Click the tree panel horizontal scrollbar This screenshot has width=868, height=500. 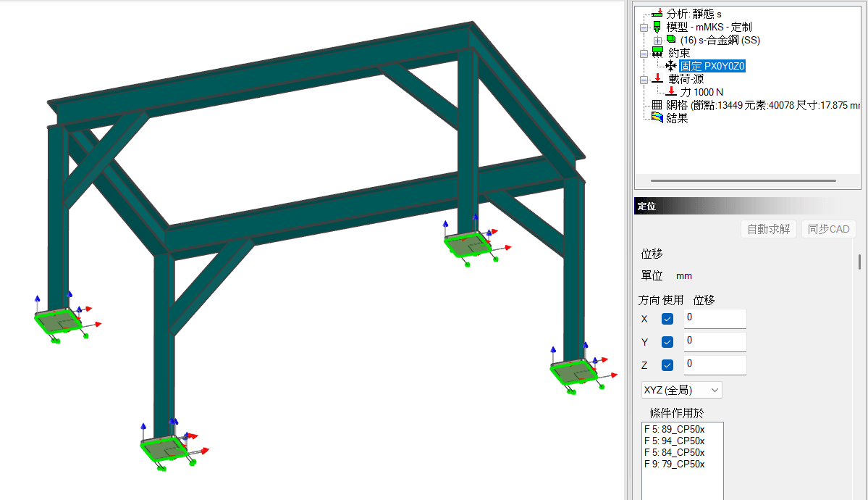743,180
